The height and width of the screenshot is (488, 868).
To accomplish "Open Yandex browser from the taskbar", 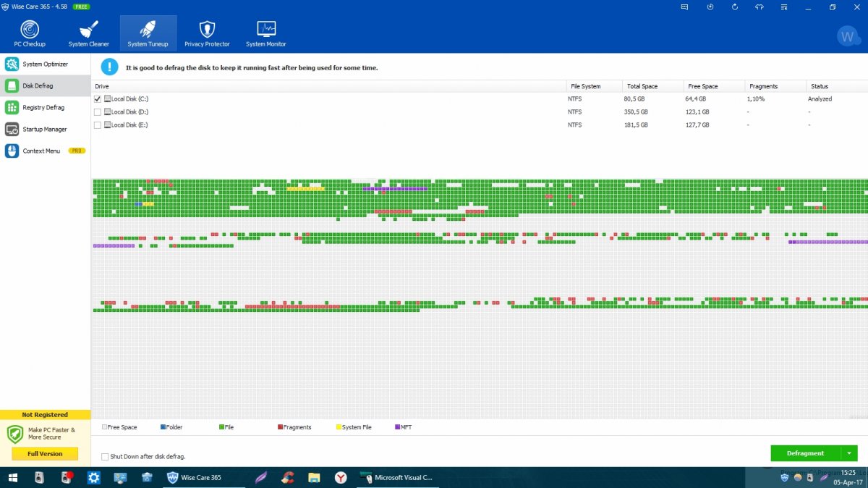I will [x=340, y=477].
